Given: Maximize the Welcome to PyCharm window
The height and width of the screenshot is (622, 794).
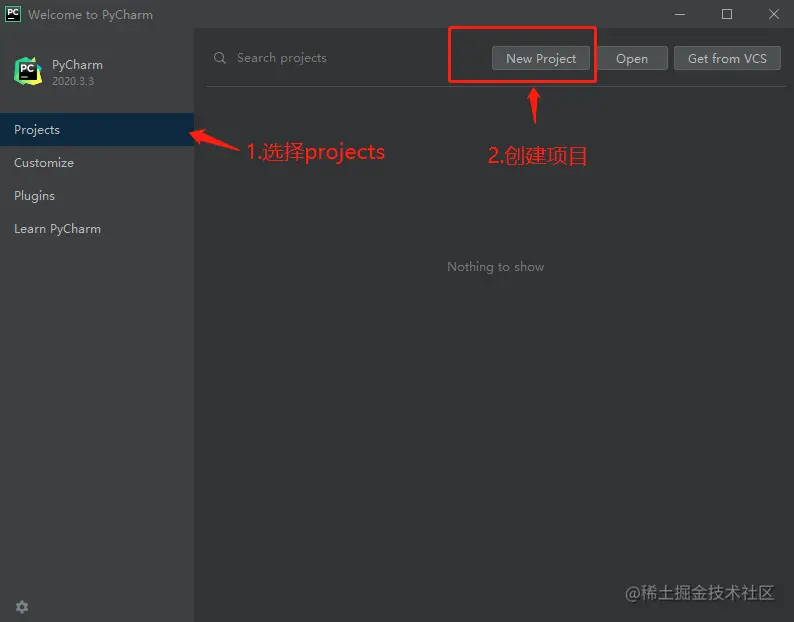Looking at the screenshot, I should coord(727,14).
